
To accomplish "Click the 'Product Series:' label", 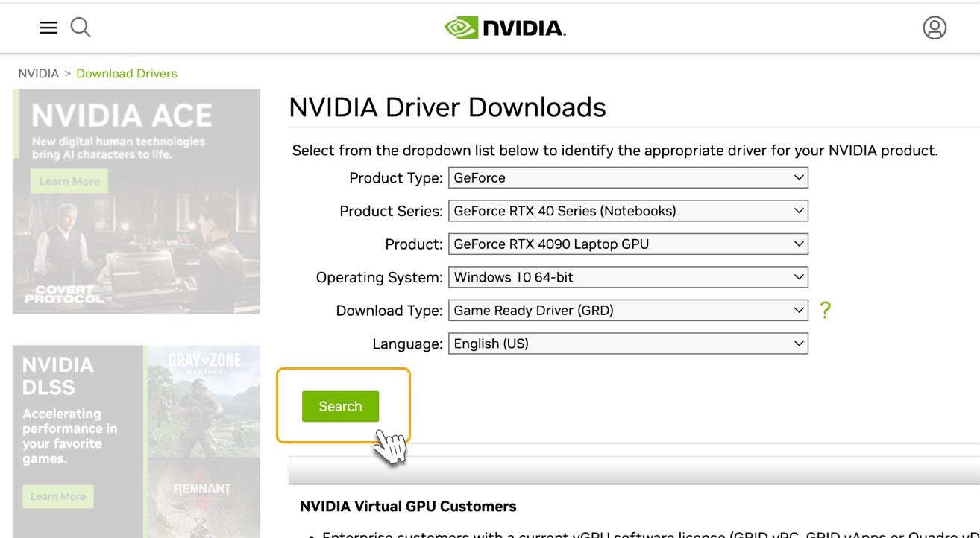I will [391, 211].
